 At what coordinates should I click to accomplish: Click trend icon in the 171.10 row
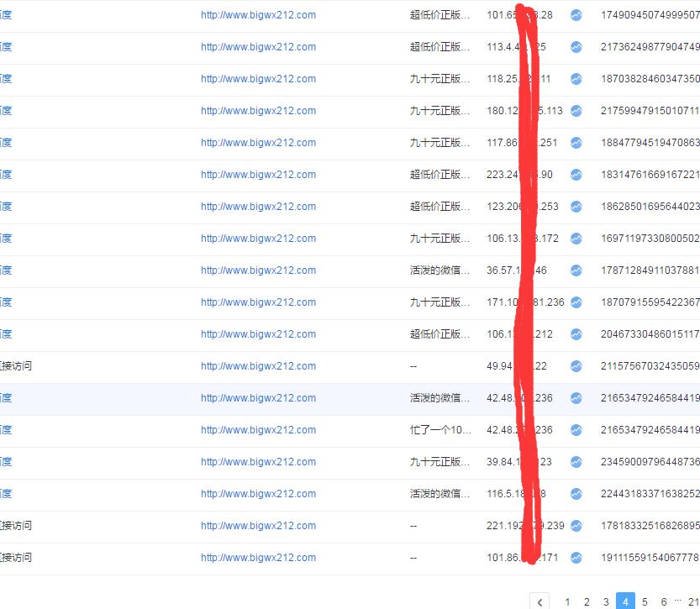pos(576,302)
